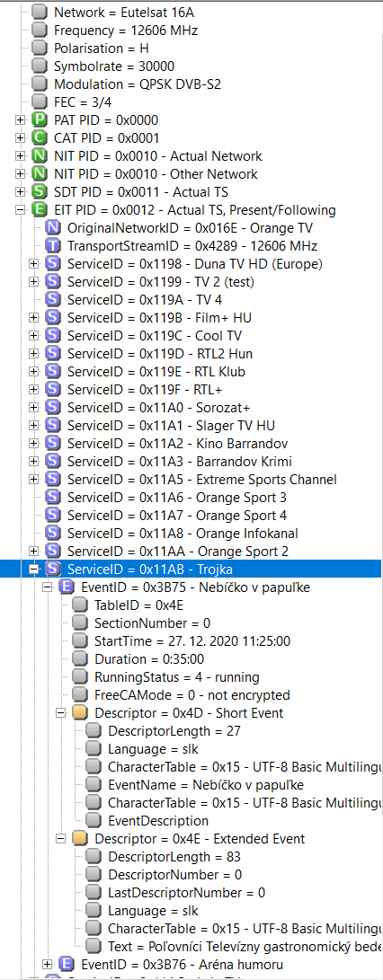383x980 pixels.
Task: Select the Text = Poľovníci Televízny item
Action: point(245,946)
